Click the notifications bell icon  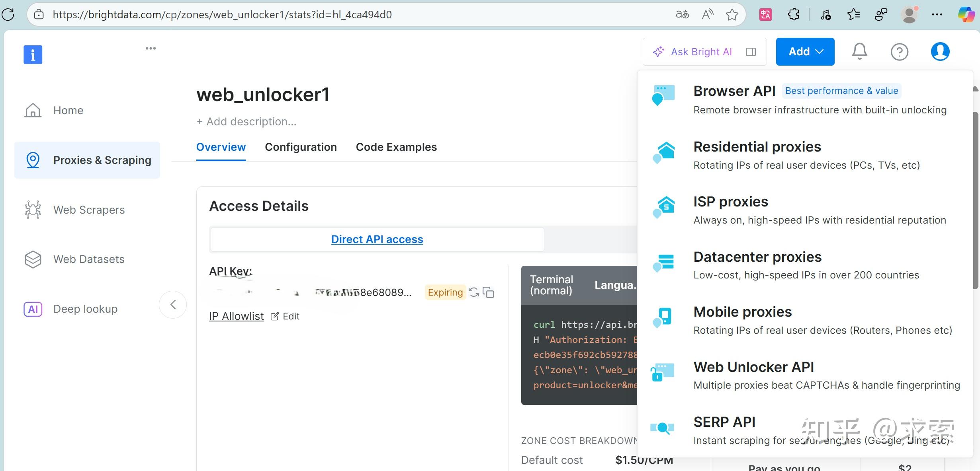click(x=859, y=52)
